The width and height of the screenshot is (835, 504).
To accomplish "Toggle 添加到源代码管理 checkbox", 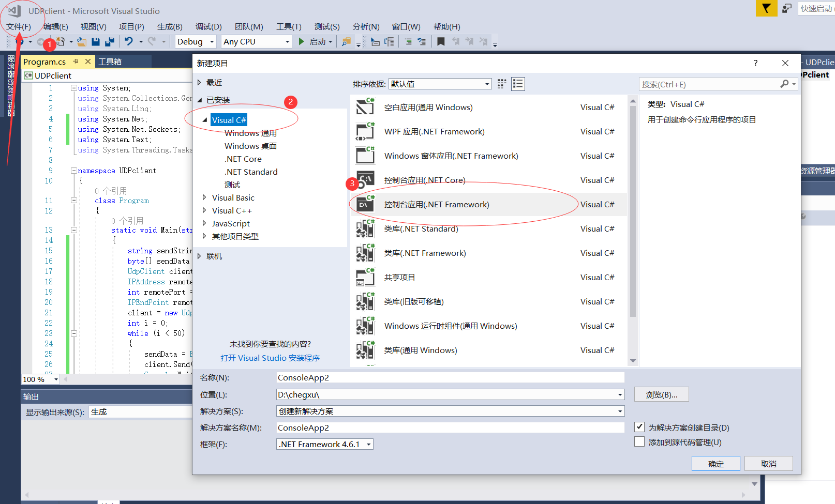I will point(639,441).
